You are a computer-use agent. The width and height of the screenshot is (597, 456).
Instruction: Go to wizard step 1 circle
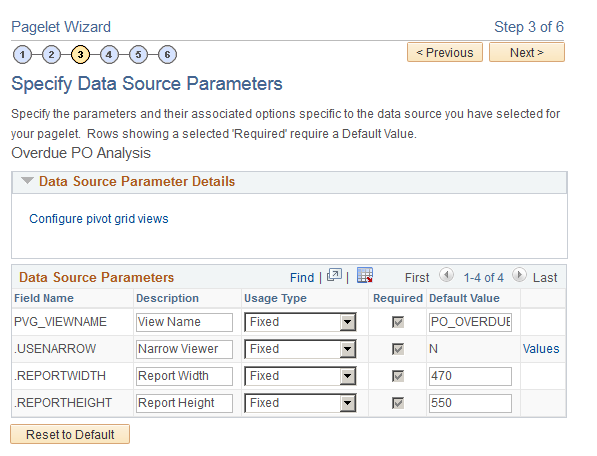pyautogui.click(x=22, y=54)
